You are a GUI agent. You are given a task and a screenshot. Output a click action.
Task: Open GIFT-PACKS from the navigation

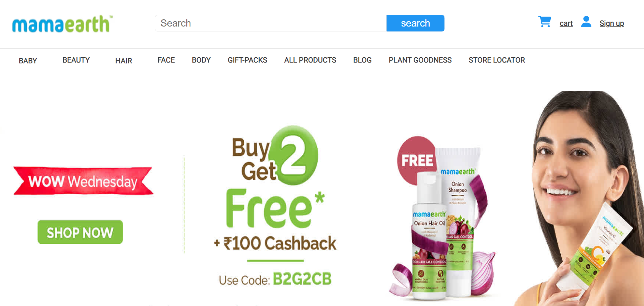(x=247, y=60)
